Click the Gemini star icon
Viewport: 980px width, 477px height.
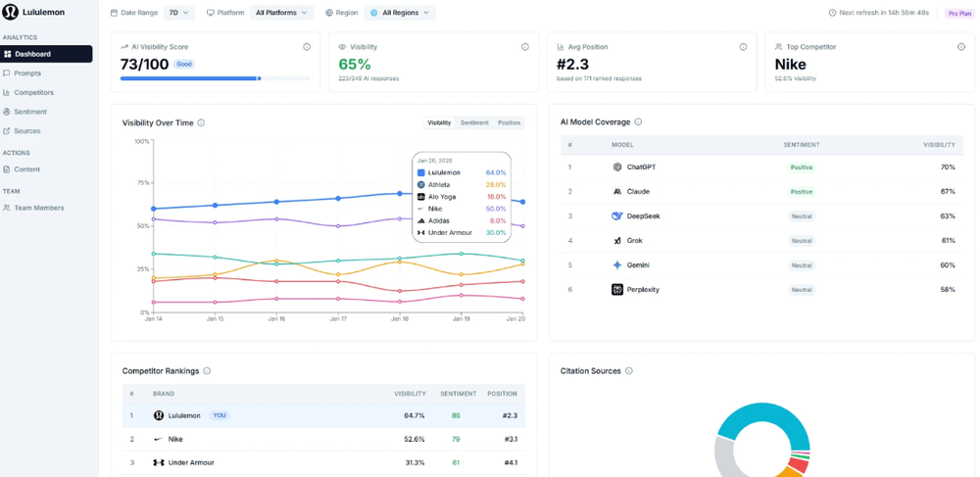[x=616, y=265]
